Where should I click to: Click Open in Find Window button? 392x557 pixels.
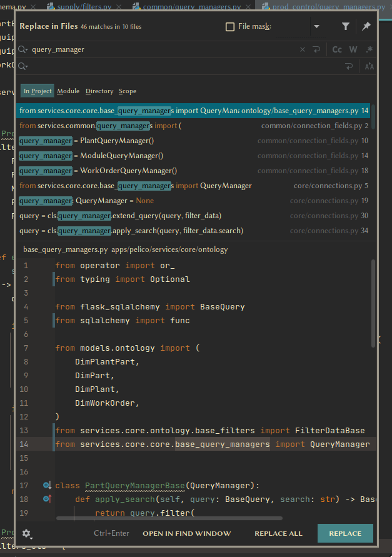186,533
